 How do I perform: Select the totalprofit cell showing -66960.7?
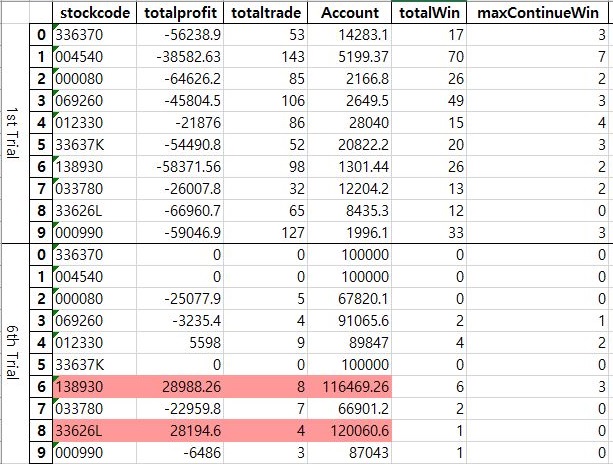(180, 211)
